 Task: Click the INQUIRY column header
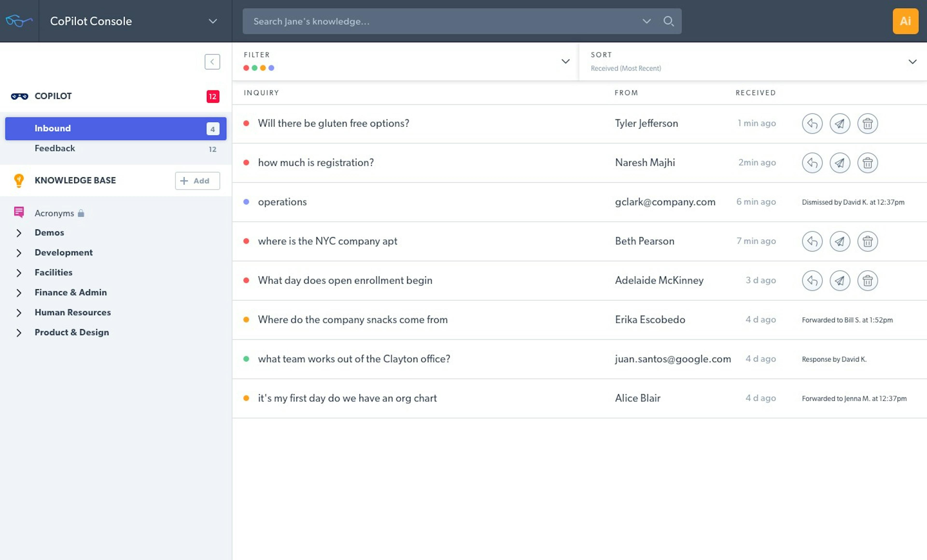[x=261, y=93]
